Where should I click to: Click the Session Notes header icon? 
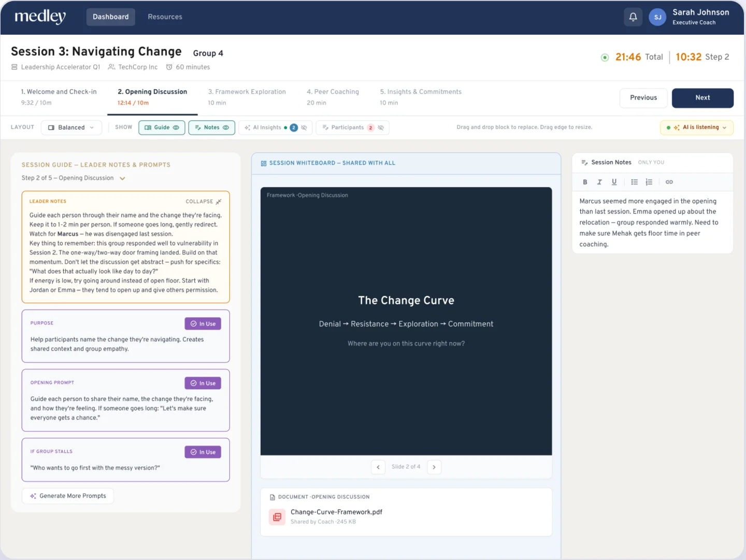pyautogui.click(x=584, y=163)
